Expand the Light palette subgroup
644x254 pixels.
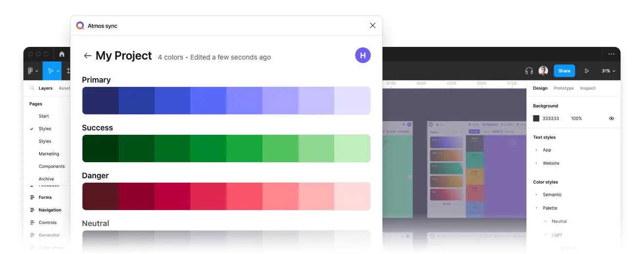(545, 235)
